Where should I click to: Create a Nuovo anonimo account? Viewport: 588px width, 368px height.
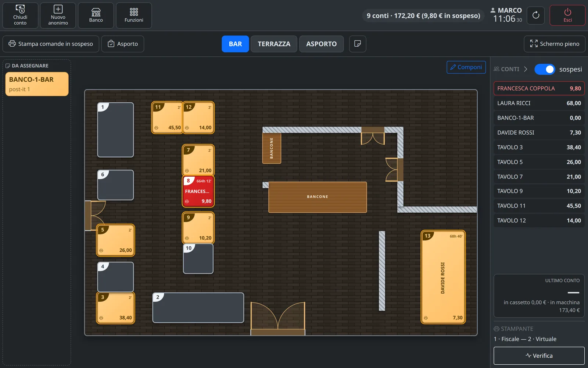click(58, 15)
